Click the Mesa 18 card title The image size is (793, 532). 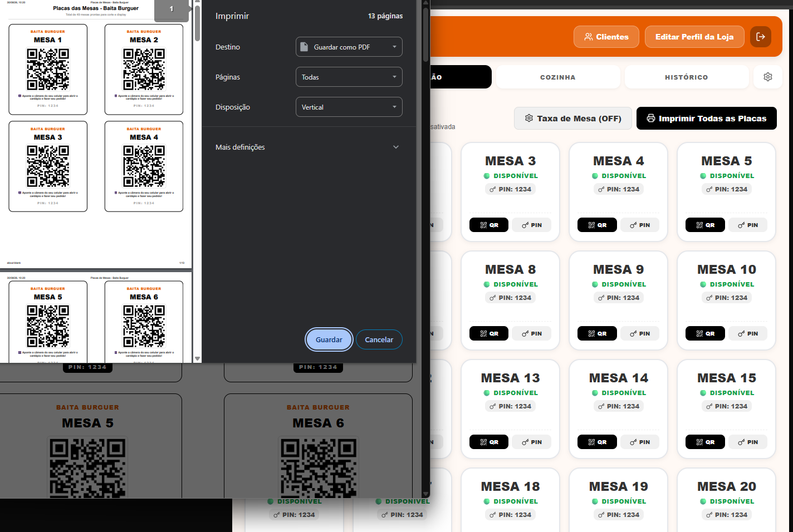[x=510, y=486]
